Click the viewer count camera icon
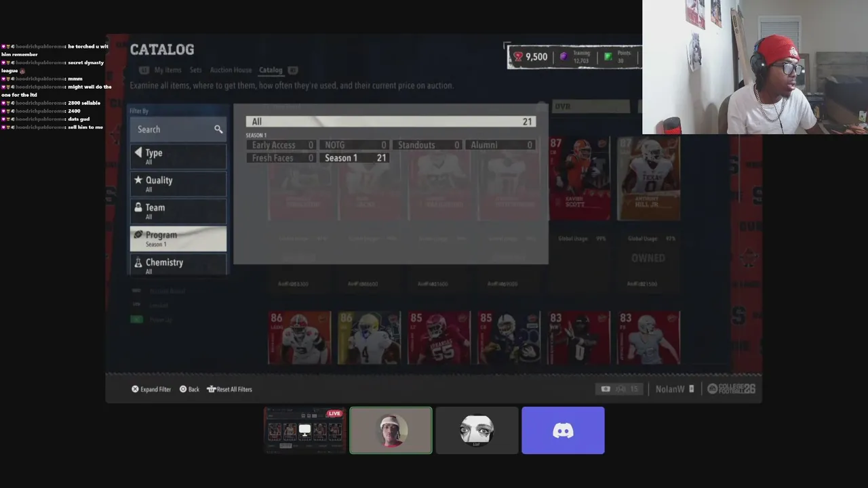The width and height of the screenshot is (868, 488). pos(606,389)
